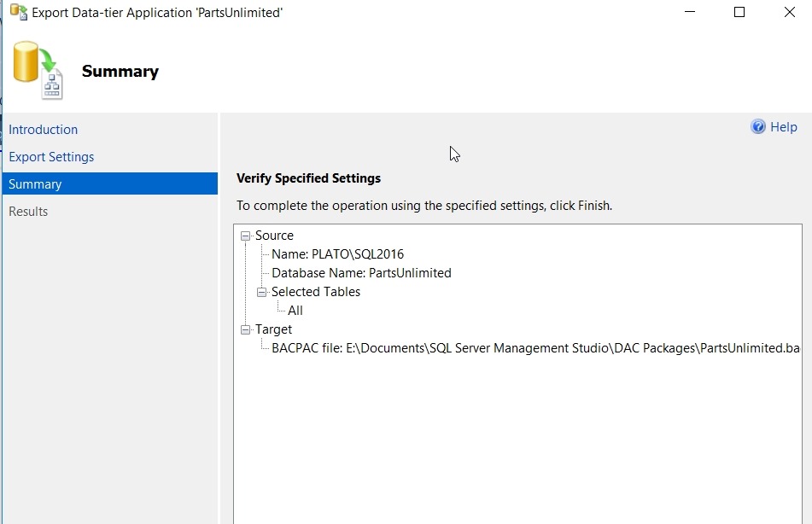The width and height of the screenshot is (812, 524).
Task: Collapse the Source tree node
Action: pos(246,236)
